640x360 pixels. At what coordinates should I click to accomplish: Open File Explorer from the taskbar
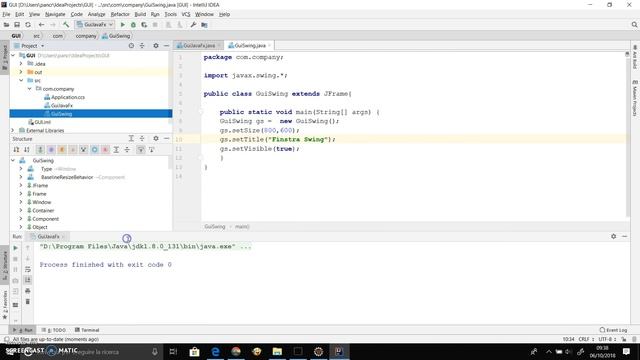[x=277, y=351]
